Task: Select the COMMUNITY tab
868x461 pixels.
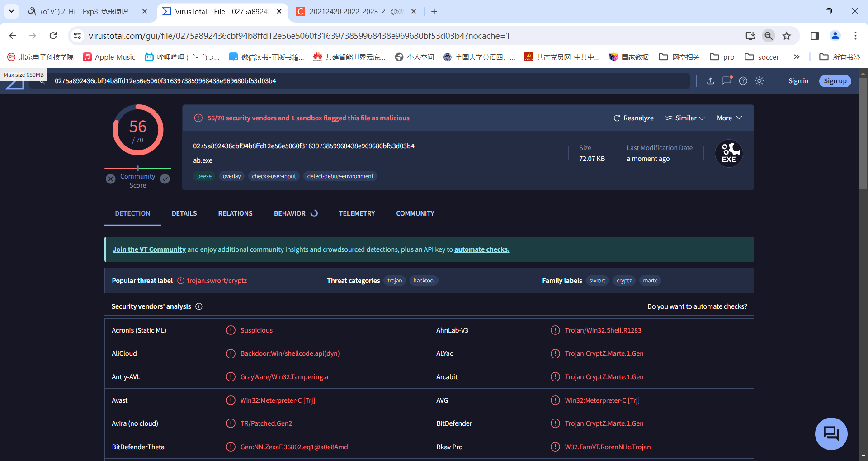Action: tap(415, 213)
